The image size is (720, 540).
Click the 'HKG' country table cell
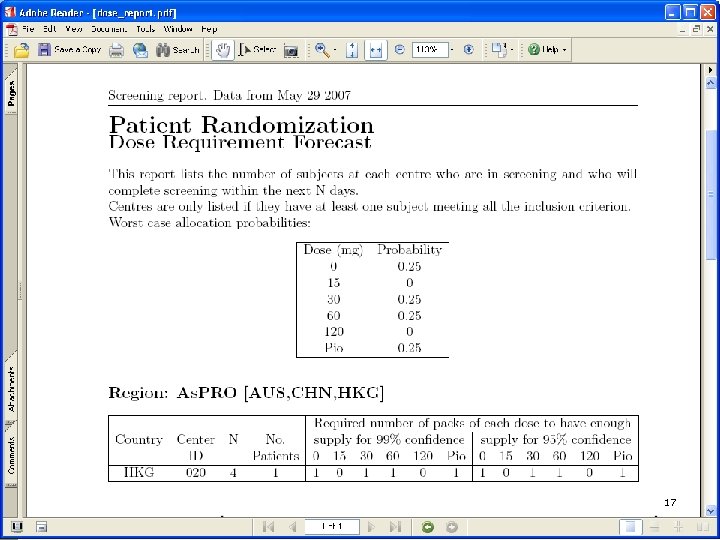pos(139,472)
